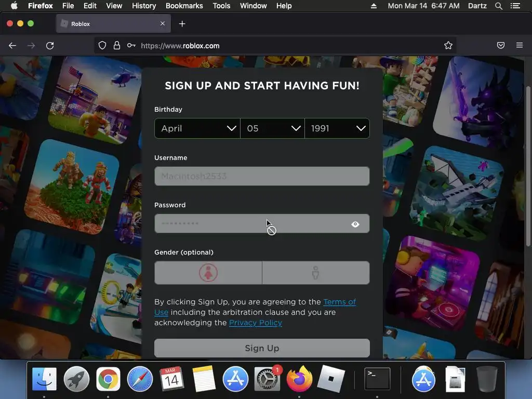The image size is (532, 399).
Task: Switch to the Roblox tab
Action: click(113, 24)
